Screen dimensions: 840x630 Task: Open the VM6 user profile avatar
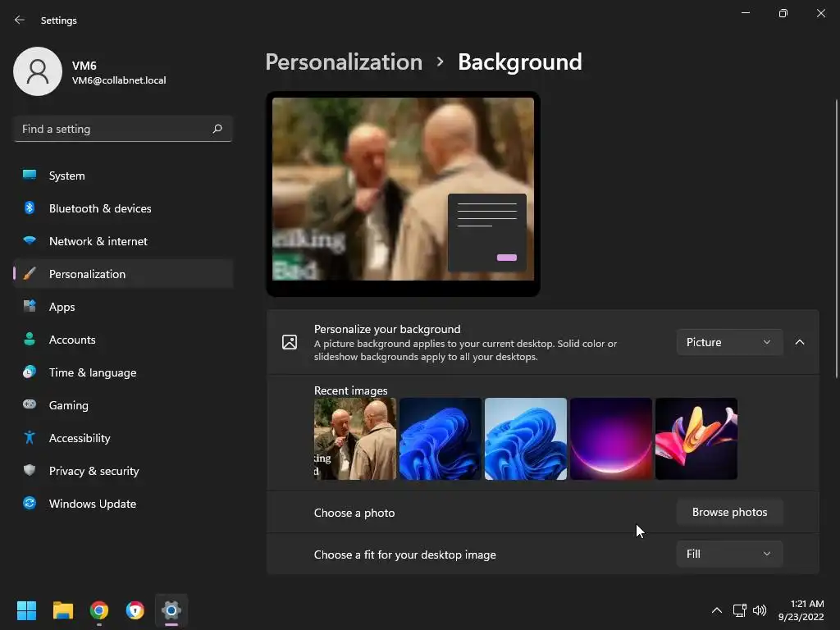[x=38, y=71]
